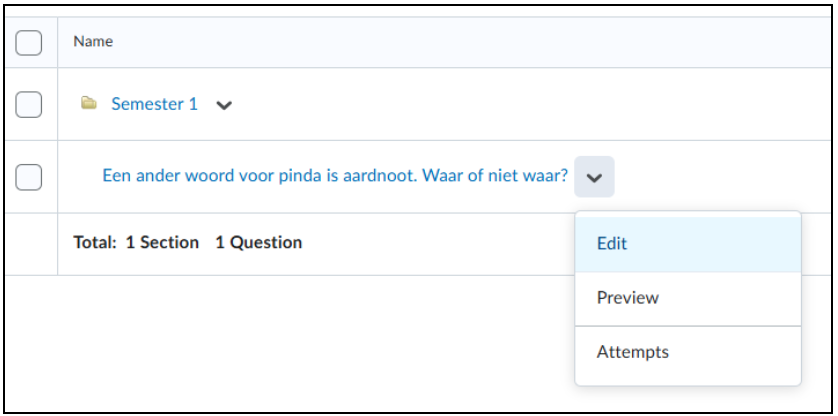This screenshot has width=838, height=416.
Task: Click the '1 Question' count text
Action: (259, 243)
